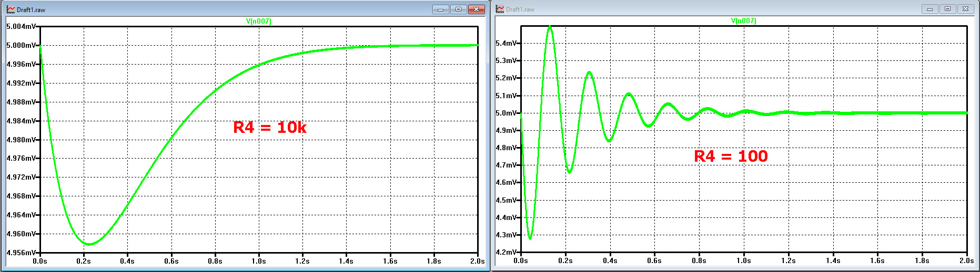Screen dimensions: 980x272
Task: Click the 5.000mV vertical axis label
Action: [21, 45]
